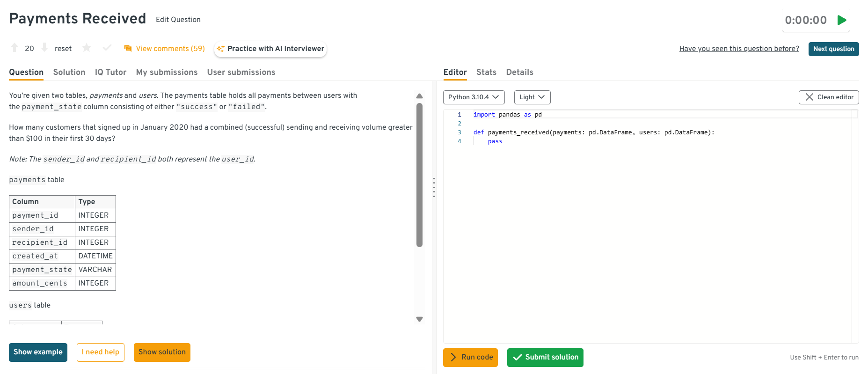Image resolution: width=868 pixels, height=374 pixels.
Task: Click inside the code editor area
Action: (646, 234)
